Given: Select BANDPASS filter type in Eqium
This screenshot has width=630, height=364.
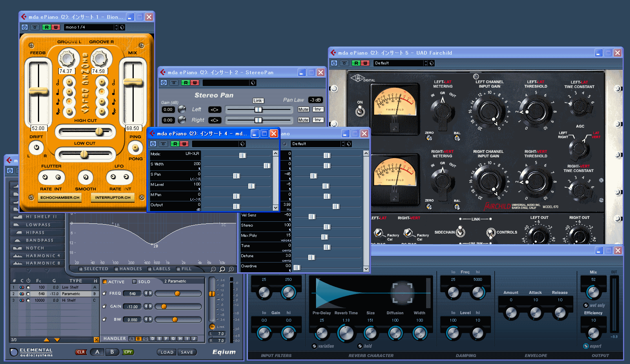Looking at the screenshot, I should (37, 240).
